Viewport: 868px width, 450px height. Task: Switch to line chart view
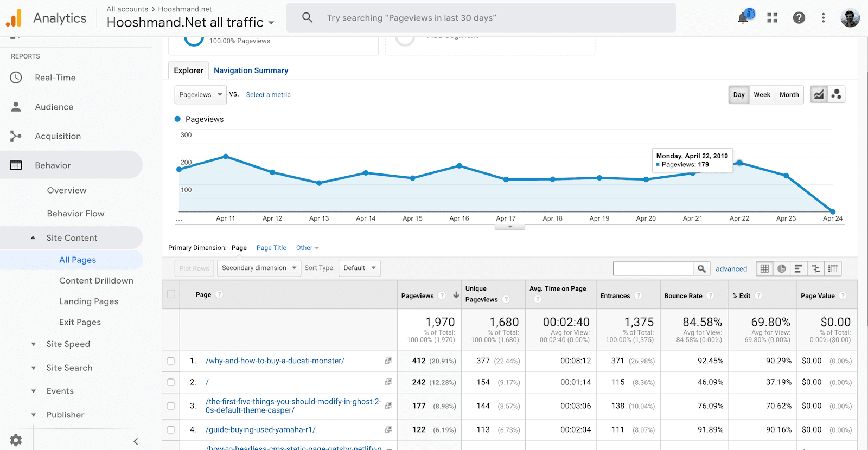[819, 94]
